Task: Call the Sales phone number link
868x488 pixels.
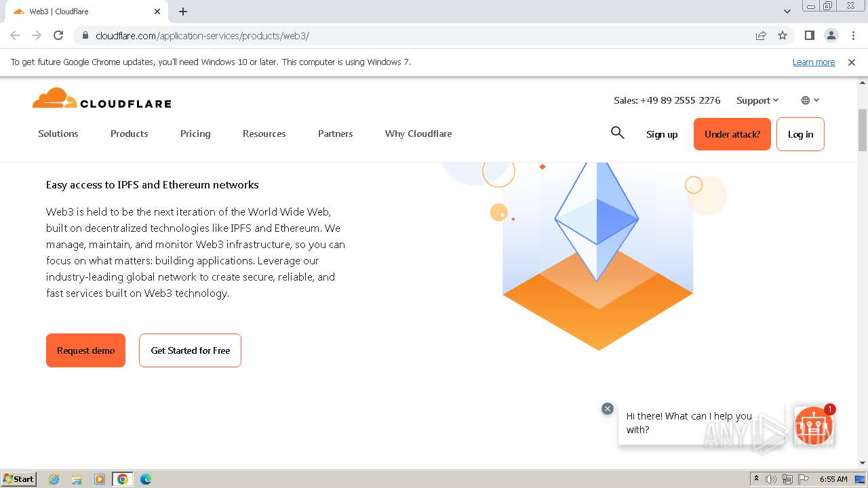Action: (x=667, y=100)
